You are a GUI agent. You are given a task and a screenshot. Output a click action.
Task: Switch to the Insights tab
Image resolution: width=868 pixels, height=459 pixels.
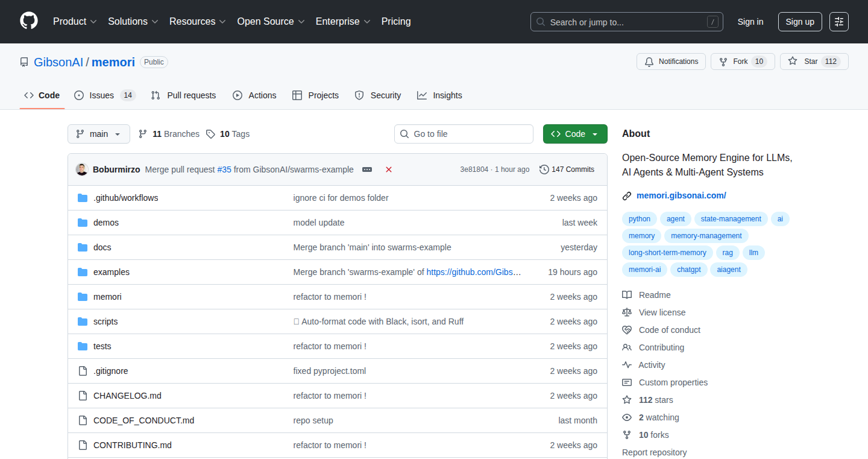point(439,95)
